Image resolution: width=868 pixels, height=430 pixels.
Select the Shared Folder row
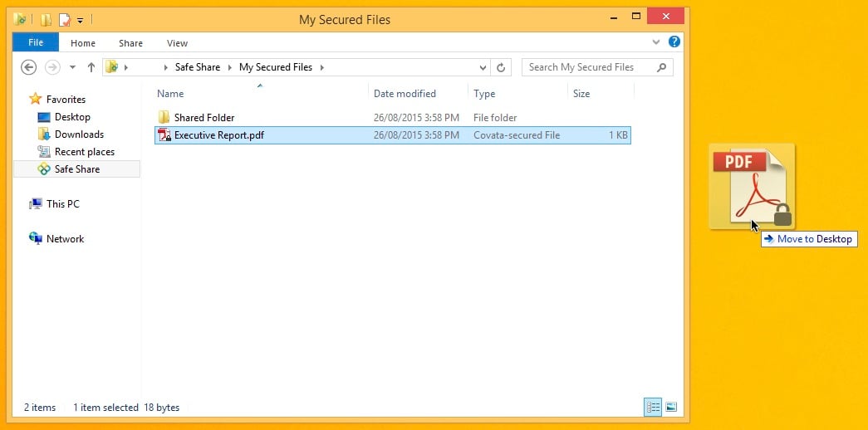coord(393,117)
